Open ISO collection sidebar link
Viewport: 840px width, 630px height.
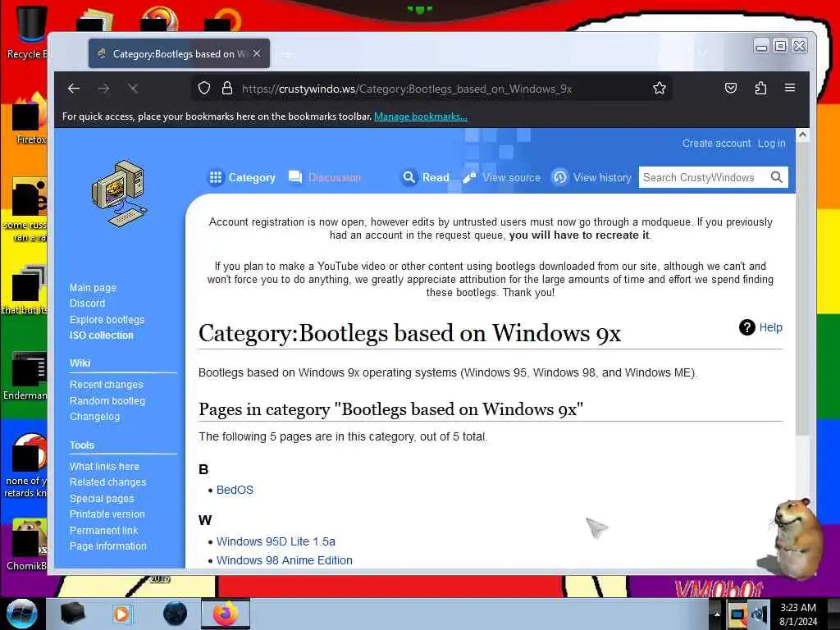click(x=101, y=336)
